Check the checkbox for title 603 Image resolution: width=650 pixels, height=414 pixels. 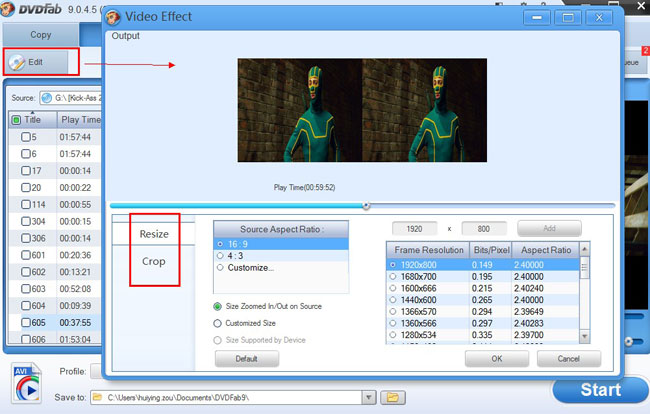click(26, 289)
